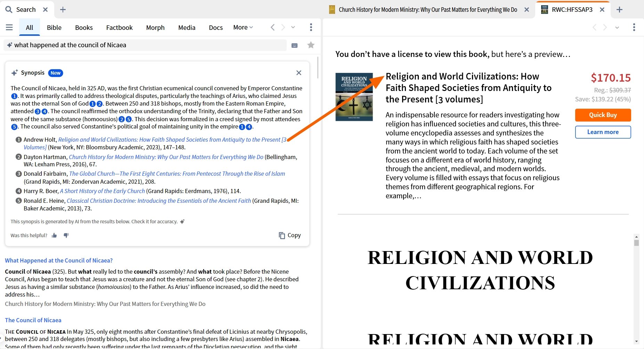Expand the More search types dropdown
This screenshot has height=349, width=644.
point(243,27)
